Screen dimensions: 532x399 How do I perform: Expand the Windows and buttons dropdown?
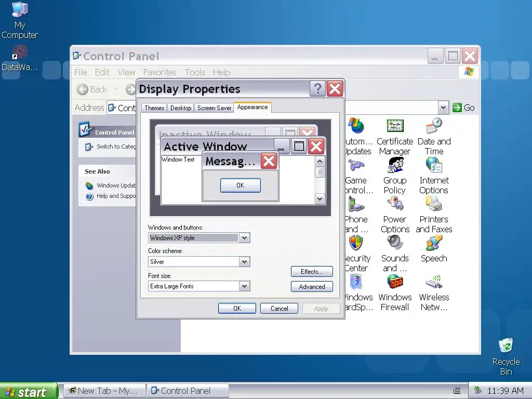244,238
